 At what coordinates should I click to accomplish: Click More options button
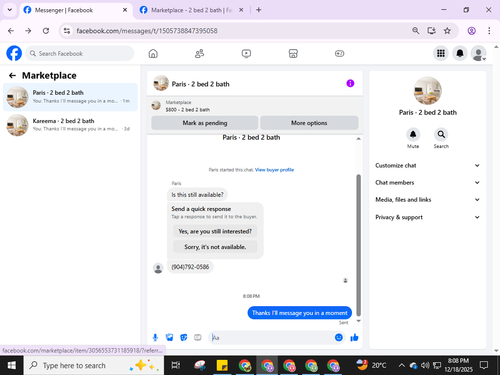point(309,123)
